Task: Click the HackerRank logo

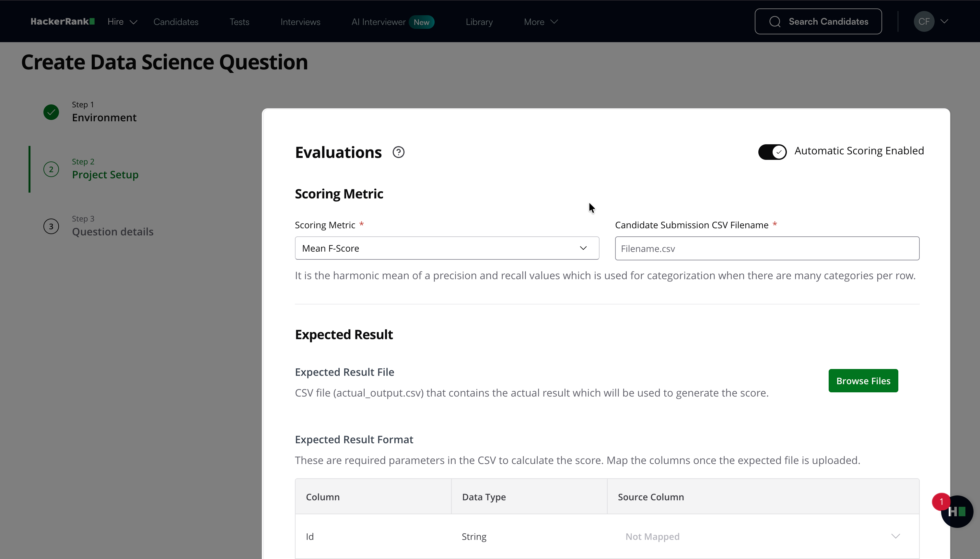Action: pyautogui.click(x=63, y=21)
